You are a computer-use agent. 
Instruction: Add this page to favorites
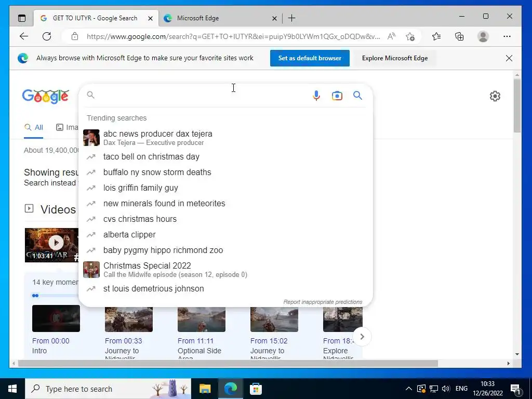tap(410, 36)
